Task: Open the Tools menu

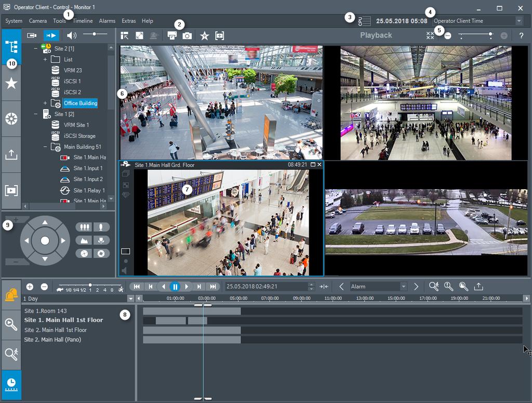Action: pos(59,21)
